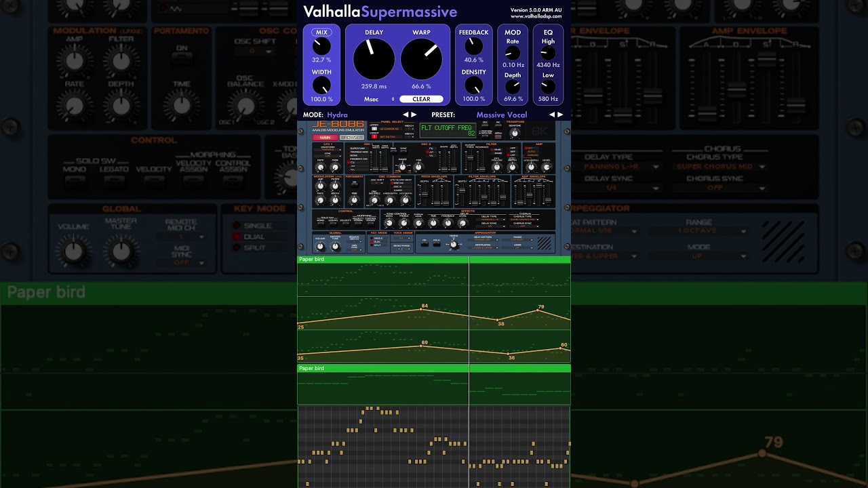
Task: Click the automation point labeled 84
Action: coord(420,310)
